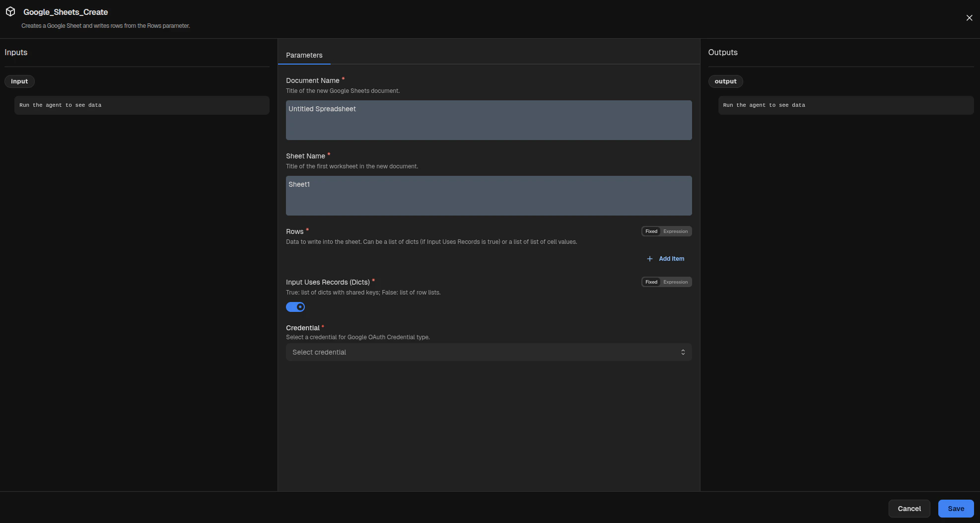Open the Select credential dropdown
The width and height of the screenshot is (980, 523).
pyautogui.click(x=489, y=352)
